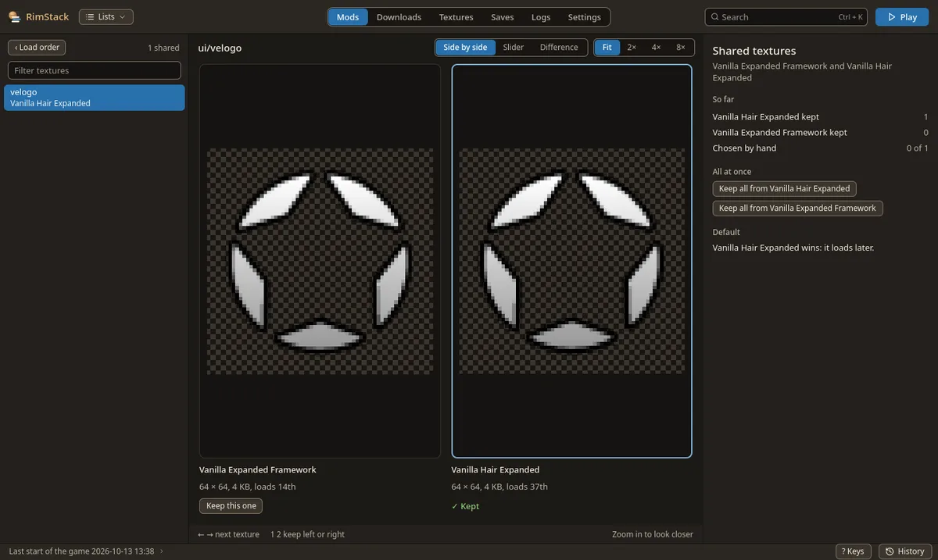Click the 1 shared count
938x560 pixels.
click(163, 48)
